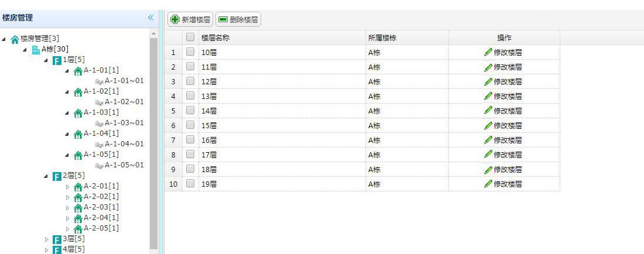
Task: Click the green plus icon for 新增楼层
Action: coord(175,19)
